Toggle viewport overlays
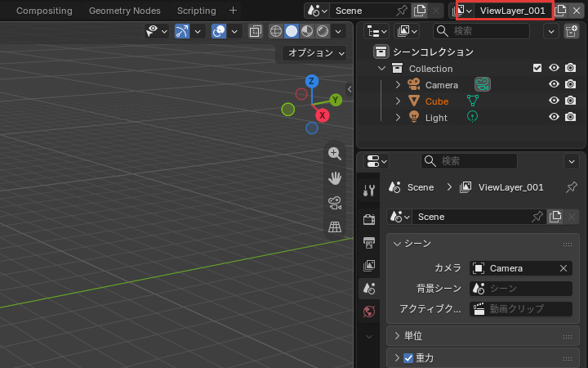 [219, 31]
